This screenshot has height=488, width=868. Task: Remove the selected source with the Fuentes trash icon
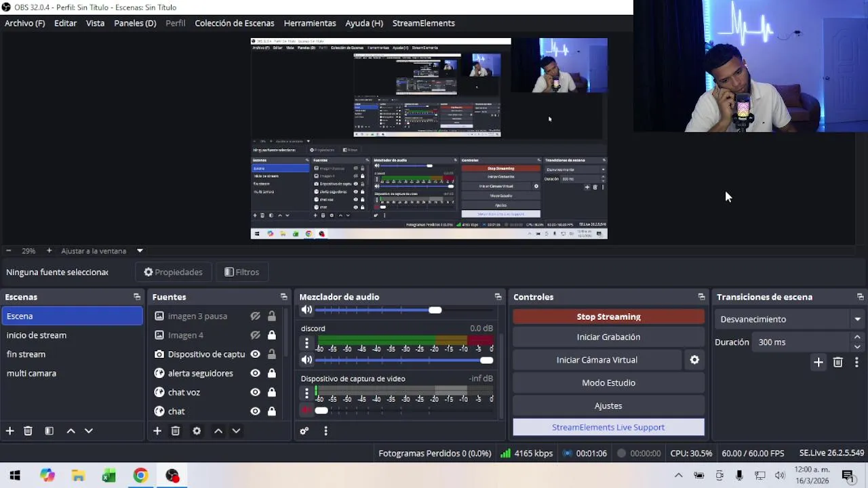click(x=176, y=431)
